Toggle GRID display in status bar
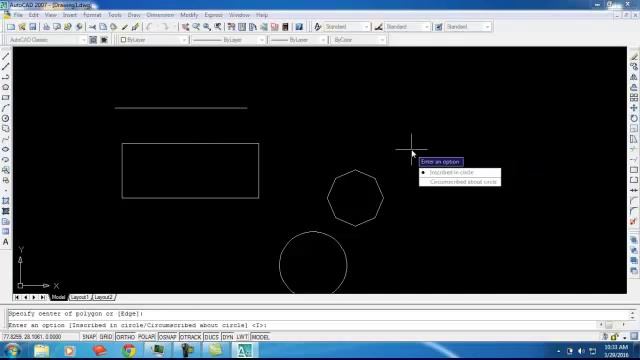Screen dimensions: 640x360 [106, 337]
